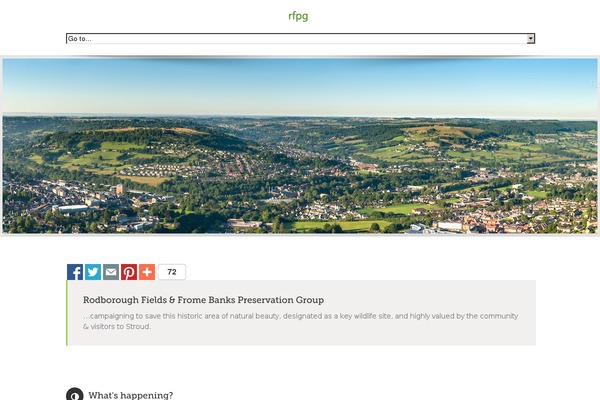This screenshot has height=400, width=600.
Task: Click the Rodborough Fields & Frome Banks heading
Action: 203,300
